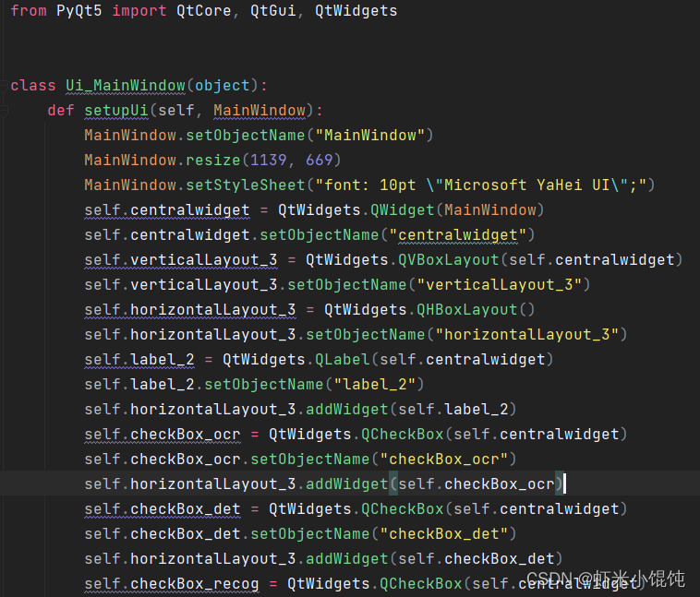Click the setupUi method name
This screenshot has height=597, width=700.
pos(116,110)
